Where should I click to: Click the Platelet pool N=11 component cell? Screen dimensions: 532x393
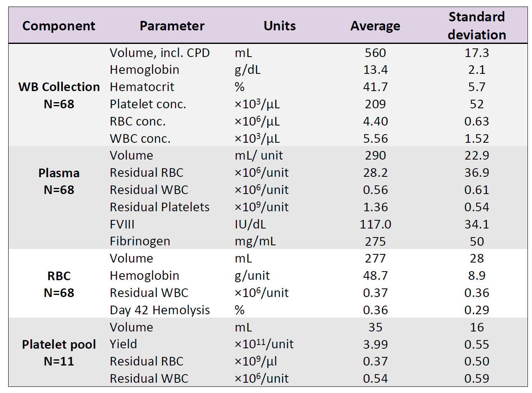pyautogui.click(x=59, y=353)
